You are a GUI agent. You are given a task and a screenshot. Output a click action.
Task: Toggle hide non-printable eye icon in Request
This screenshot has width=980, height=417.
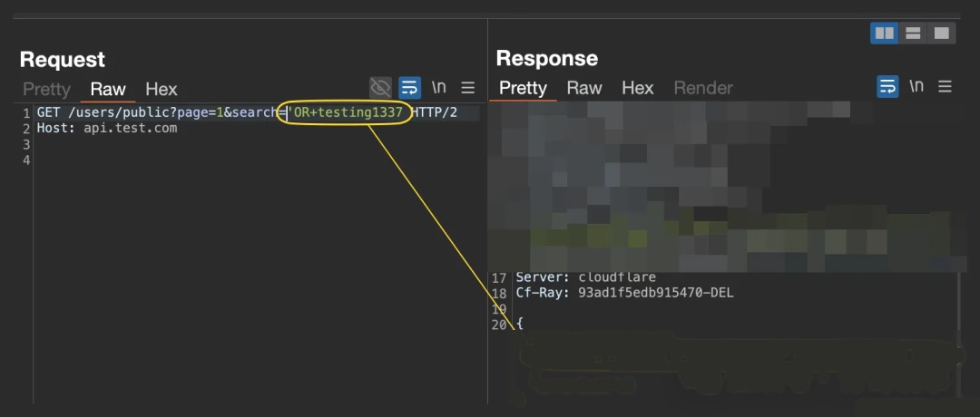click(x=380, y=88)
